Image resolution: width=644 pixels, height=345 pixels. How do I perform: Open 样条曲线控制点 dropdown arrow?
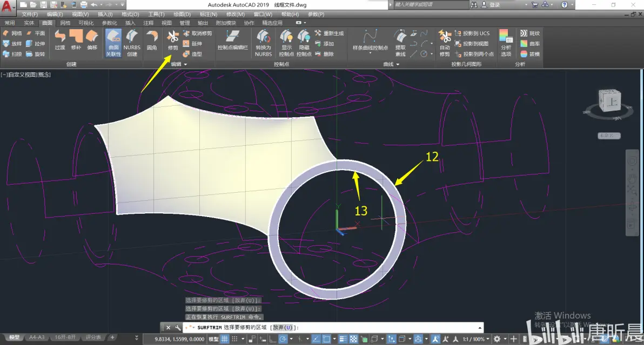(x=370, y=53)
